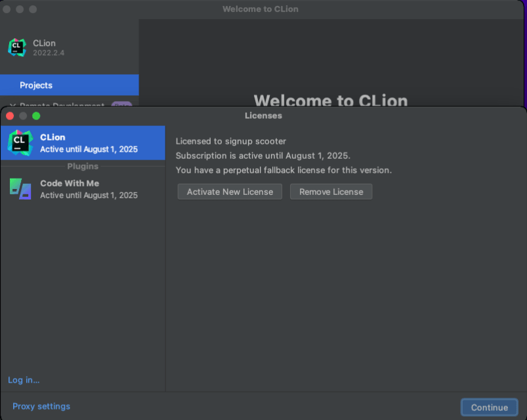Screen dimensions: 527x420
Task: Click the Code With Me plugin icon
Action: point(20,189)
